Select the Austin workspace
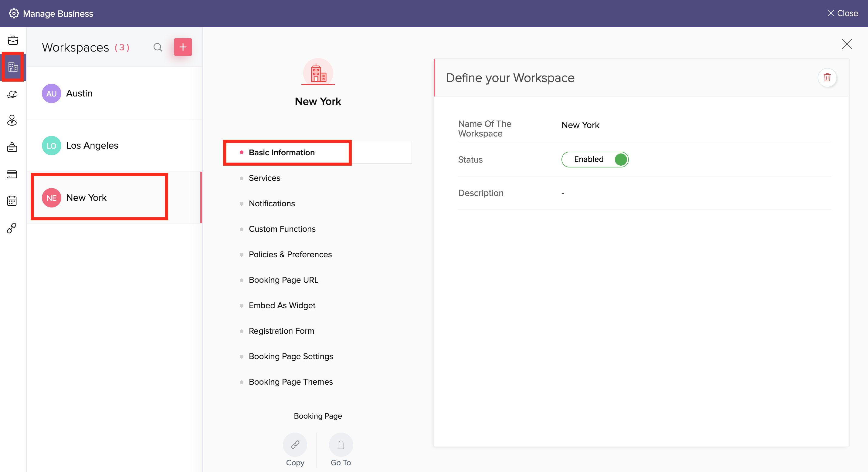Screen dimensions: 868x472 79,93
